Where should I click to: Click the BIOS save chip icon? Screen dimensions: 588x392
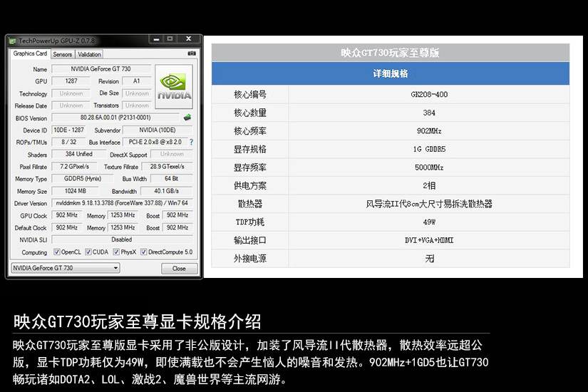(x=187, y=118)
